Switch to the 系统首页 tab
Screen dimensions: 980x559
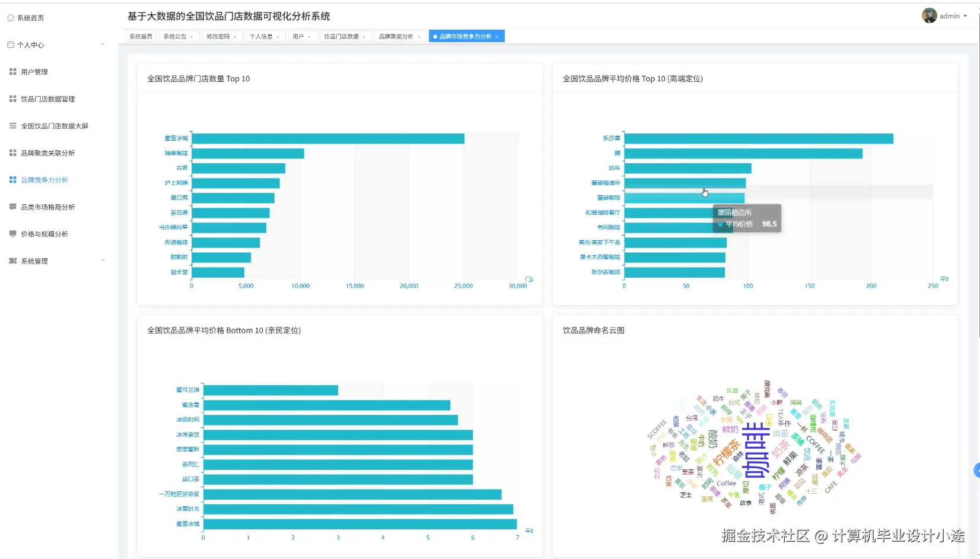click(141, 36)
